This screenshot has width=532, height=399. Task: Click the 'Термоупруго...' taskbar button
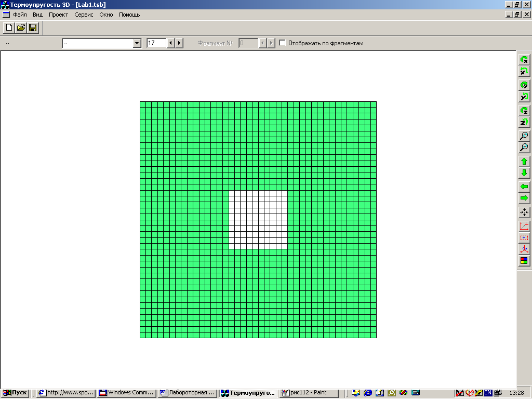pyautogui.click(x=248, y=393)
